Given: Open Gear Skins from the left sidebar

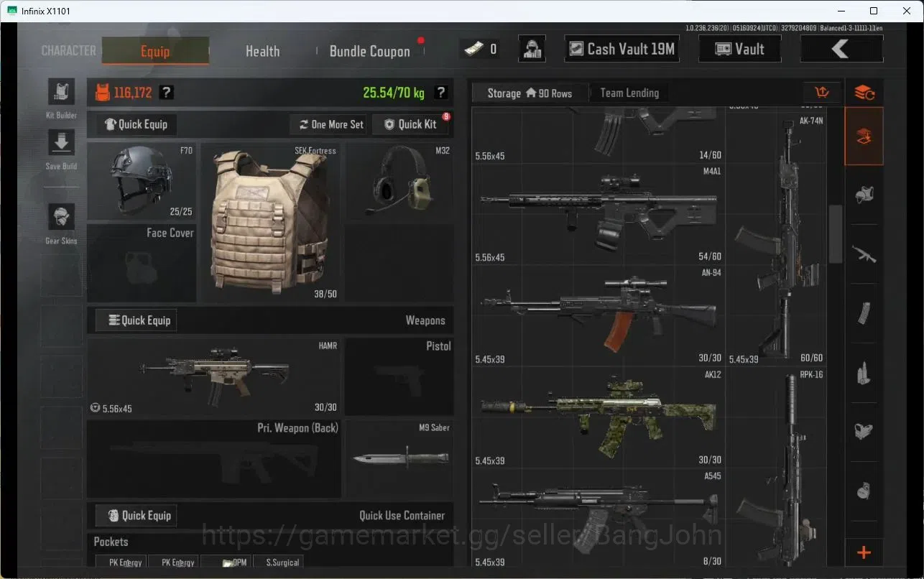Looking at the screenshot, I should pyautogui.click(x=61, y=217).
